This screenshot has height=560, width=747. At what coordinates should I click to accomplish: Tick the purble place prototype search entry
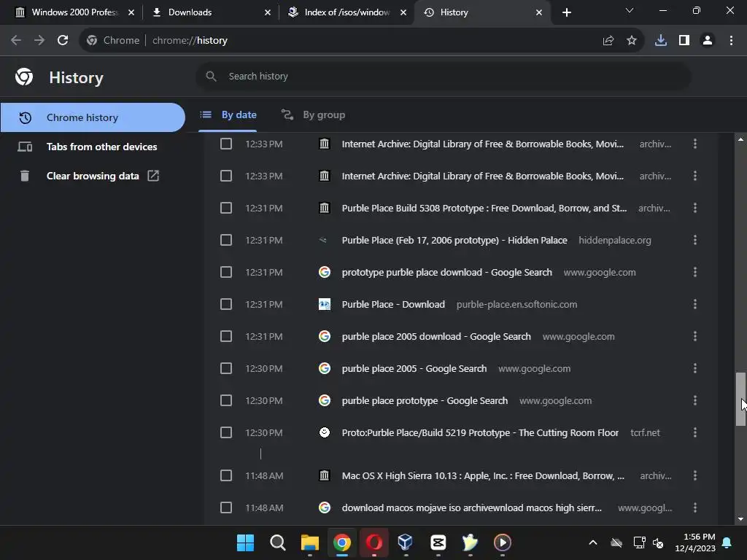click(226, 400)
